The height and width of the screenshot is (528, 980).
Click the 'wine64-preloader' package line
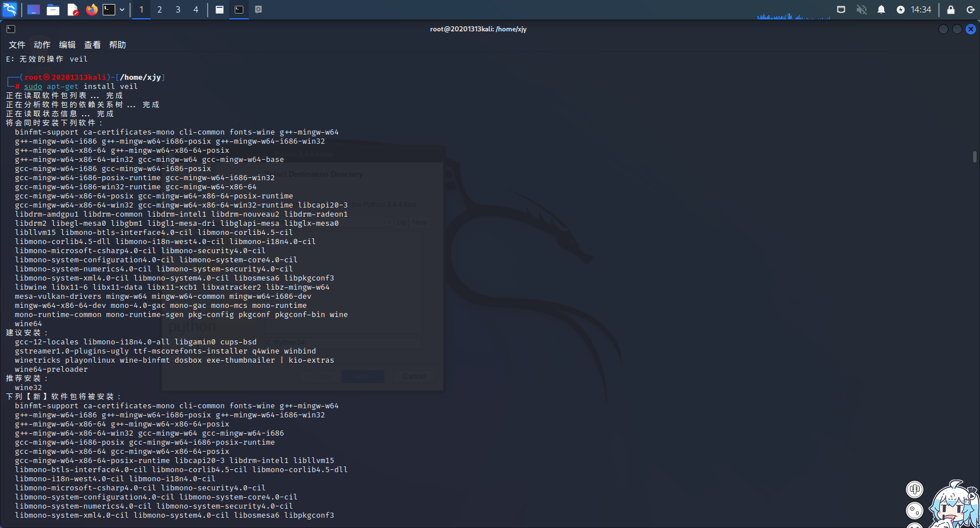pos(51,369)
